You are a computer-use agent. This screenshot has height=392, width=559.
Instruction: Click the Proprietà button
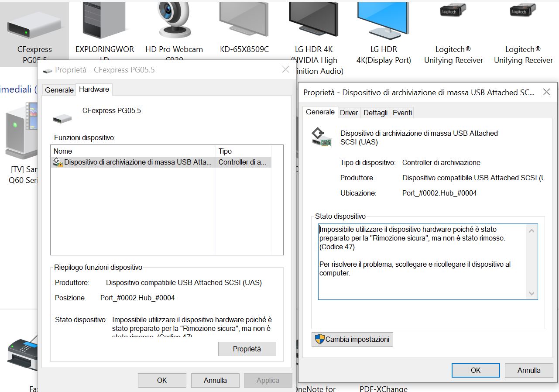[247, 349]
